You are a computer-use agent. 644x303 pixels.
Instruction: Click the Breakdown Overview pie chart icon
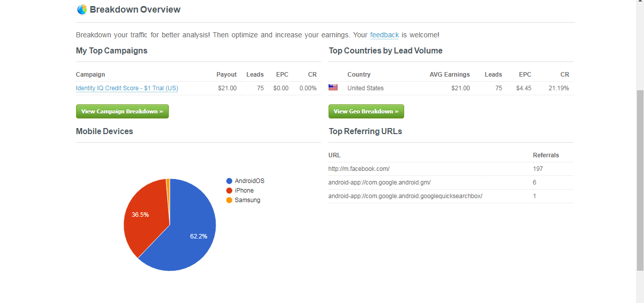(82, 10)
